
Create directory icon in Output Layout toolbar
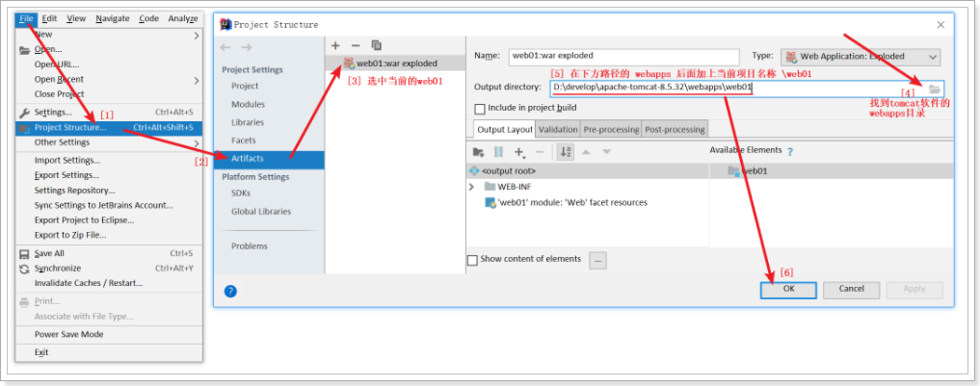point(478,152)
